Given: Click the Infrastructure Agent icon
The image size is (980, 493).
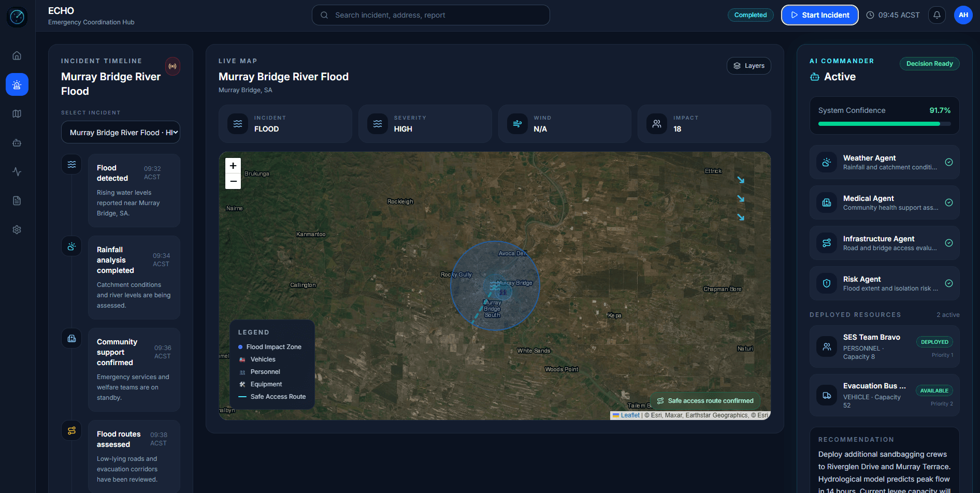Looking at the screenshot, I should [x=827, y=243].
